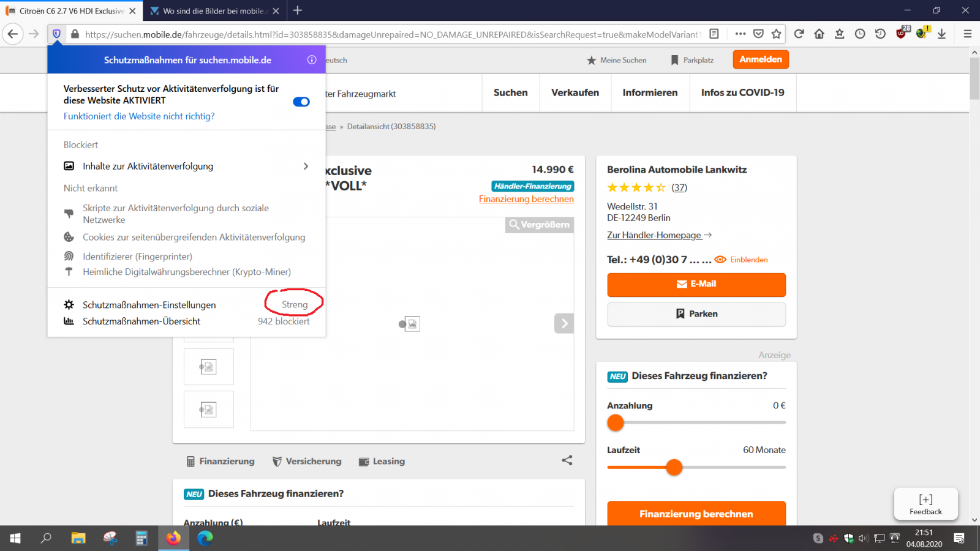The image size is (980, 551).
Task: Open reader view icon in address bar
Action: pos(714,34)
